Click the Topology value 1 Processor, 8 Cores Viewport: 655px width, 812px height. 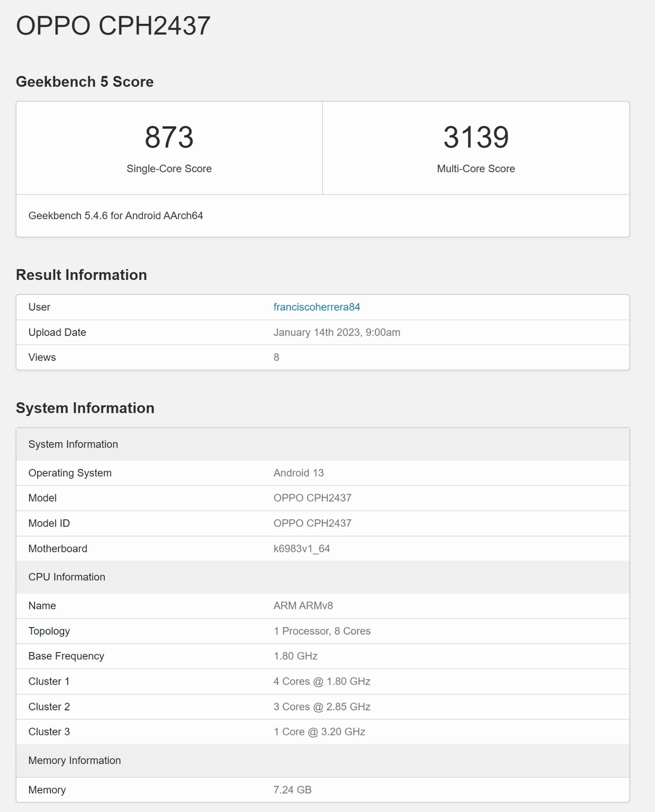[321, 631]
